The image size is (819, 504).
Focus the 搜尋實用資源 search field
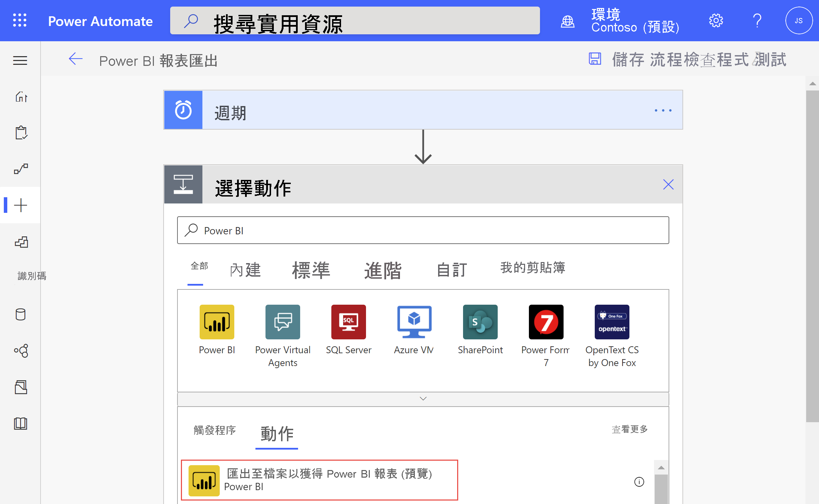click(355, 21)
